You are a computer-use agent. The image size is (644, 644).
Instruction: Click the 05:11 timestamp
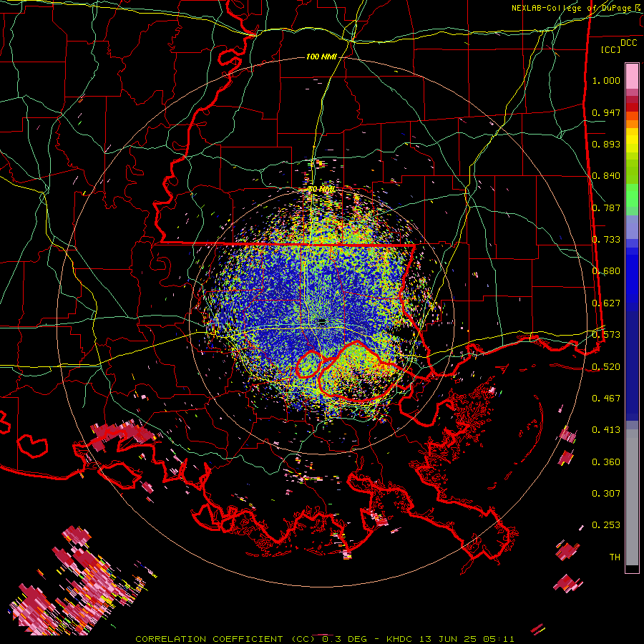[x=498, y=639]
